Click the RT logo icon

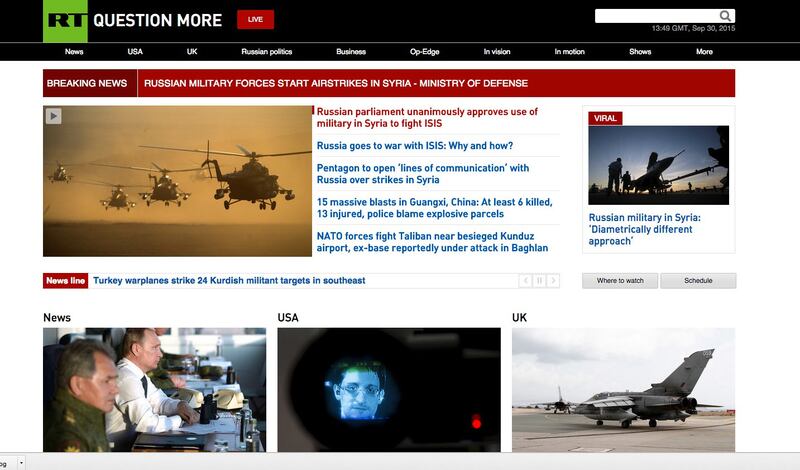click(65, 20)
